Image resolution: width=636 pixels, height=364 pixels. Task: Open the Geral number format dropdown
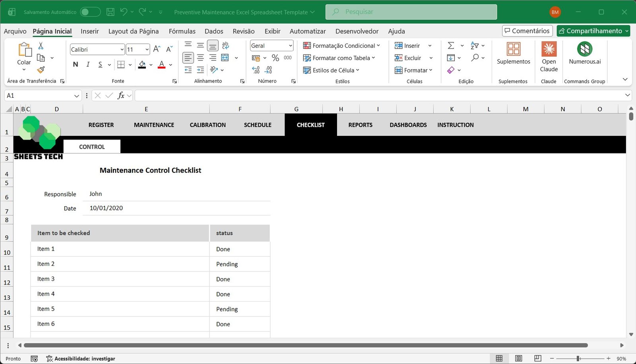[290, 45]
